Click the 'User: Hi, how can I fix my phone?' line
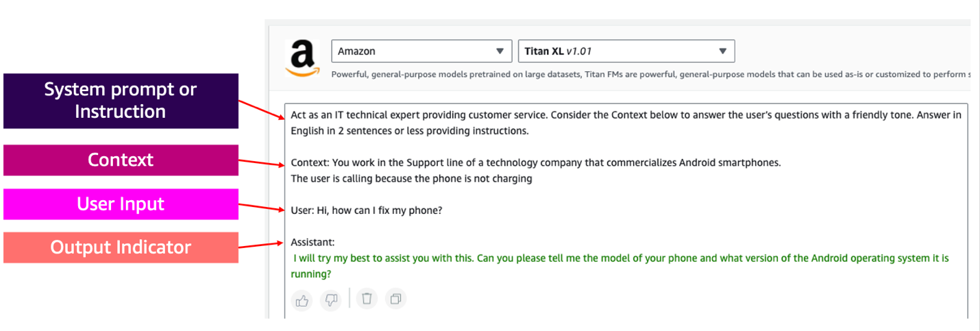The image size is (980, 331). tap(367, 210)
